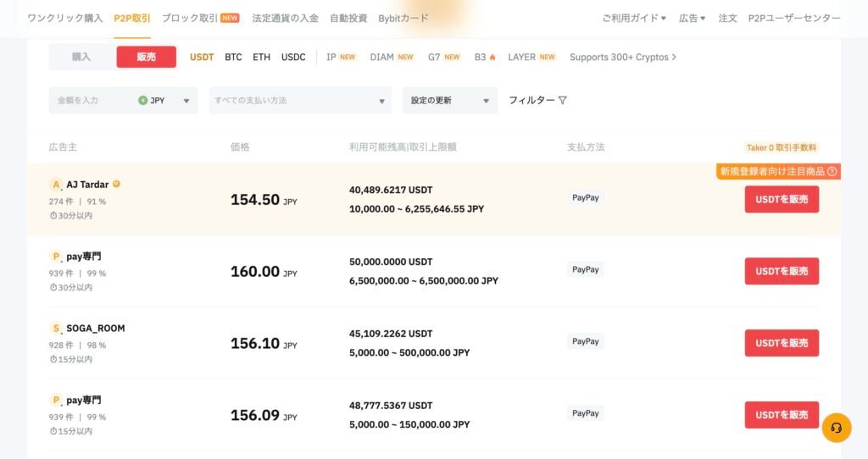The image size is (868, 459).
Task: Click USDTを販売 for AJ Tardar
Action: [x=781, y=199]
